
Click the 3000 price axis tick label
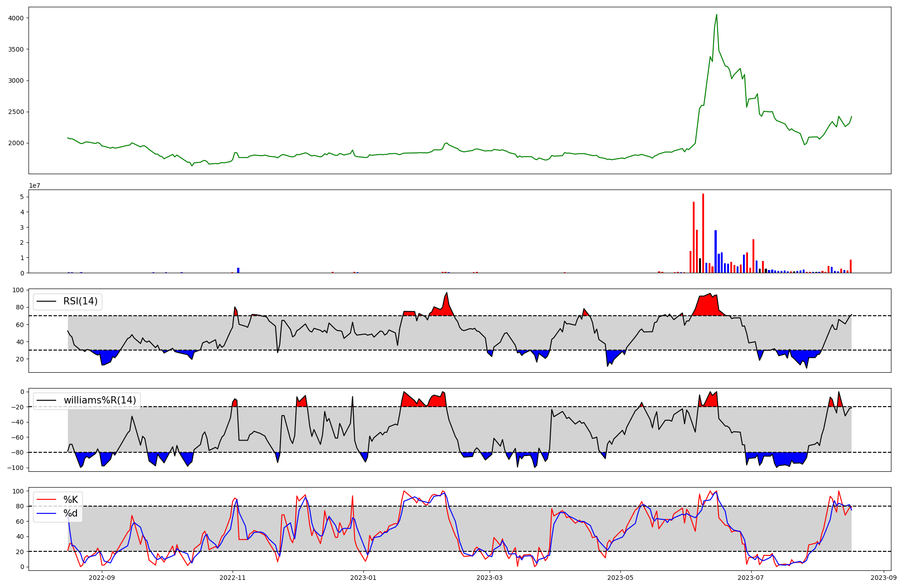click(x=16, y=81)
